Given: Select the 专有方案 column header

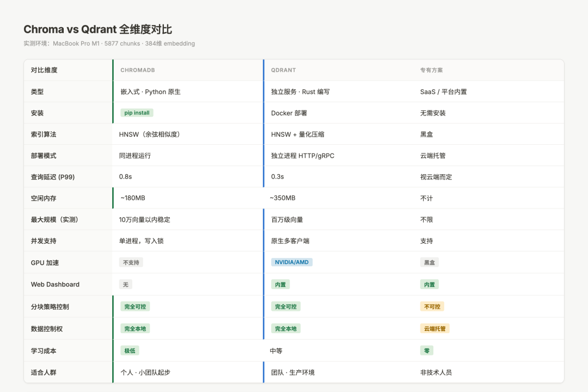Looking at the screenshot, I should pyautogui.click(x=431, y=70).
